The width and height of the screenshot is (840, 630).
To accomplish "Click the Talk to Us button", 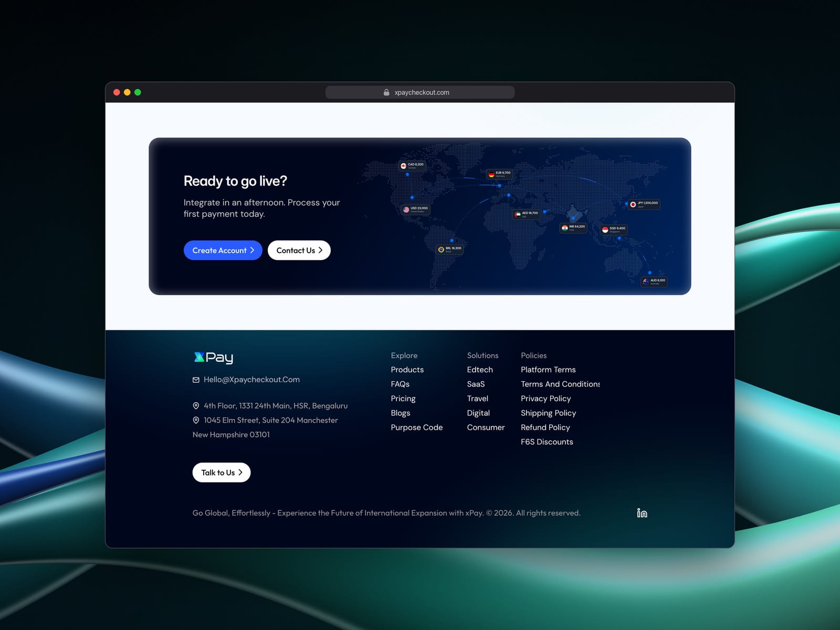I will coord(222,472).
